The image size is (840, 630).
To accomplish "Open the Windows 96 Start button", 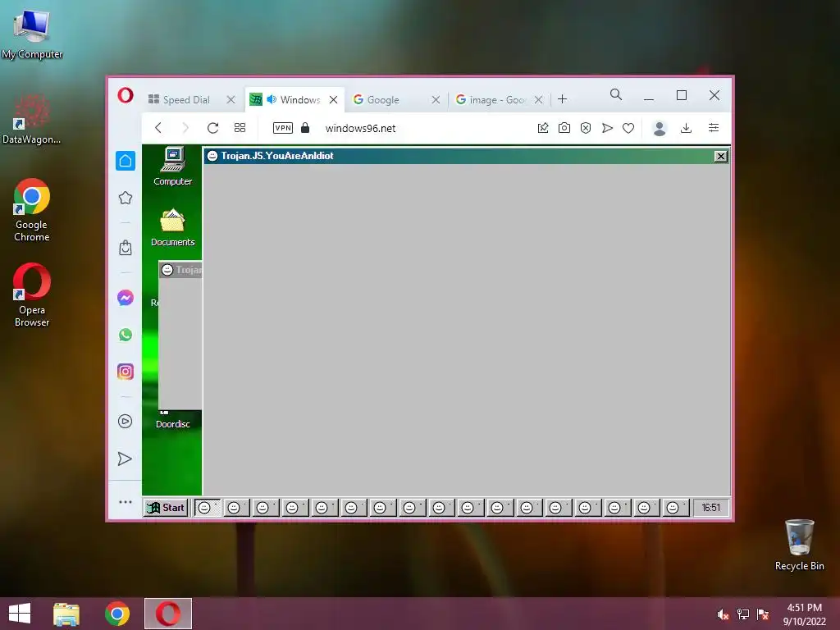I will (x=166, y=507).
